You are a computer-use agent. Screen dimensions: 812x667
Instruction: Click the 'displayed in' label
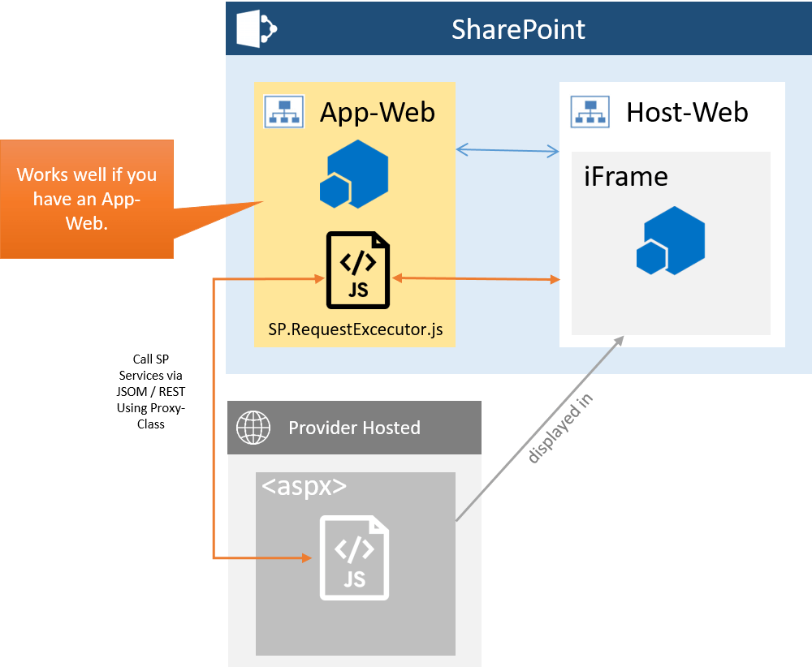[x=559, y=428]
